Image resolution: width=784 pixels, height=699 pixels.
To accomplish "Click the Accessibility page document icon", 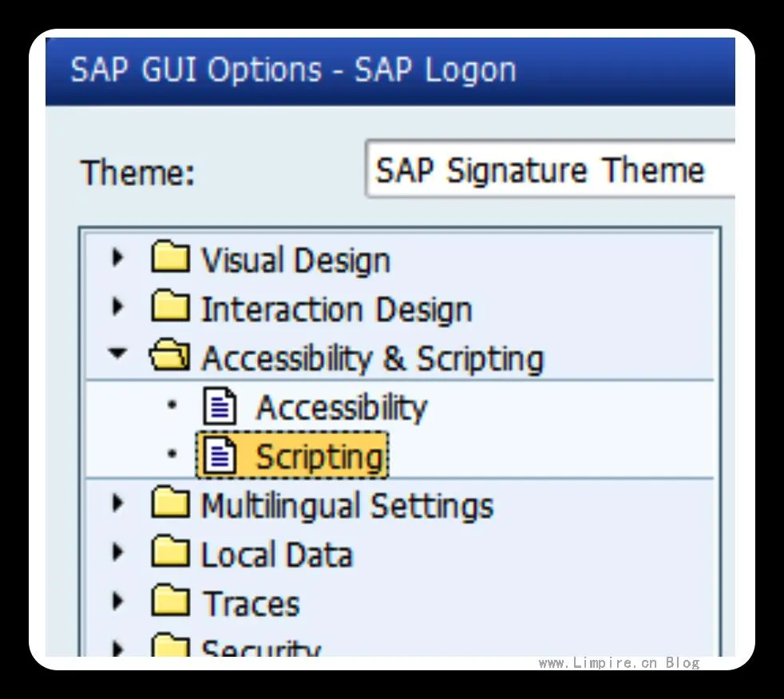I will [220, 407].
